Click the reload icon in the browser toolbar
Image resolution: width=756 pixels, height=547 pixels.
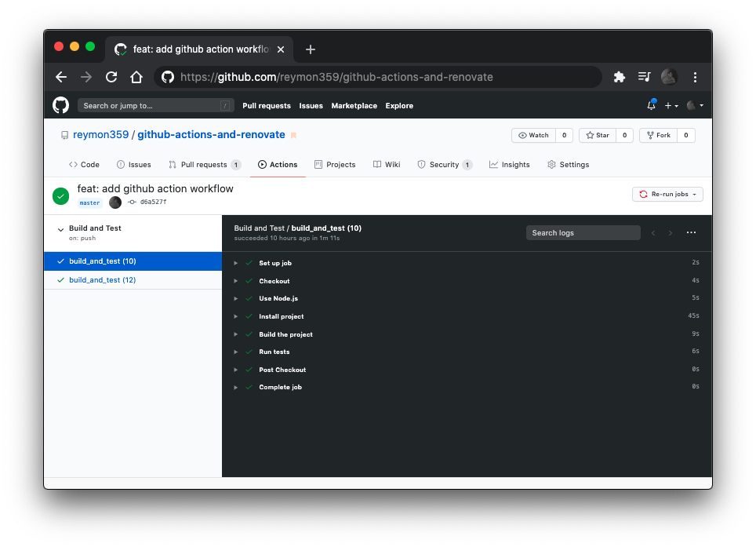(111, 77)
